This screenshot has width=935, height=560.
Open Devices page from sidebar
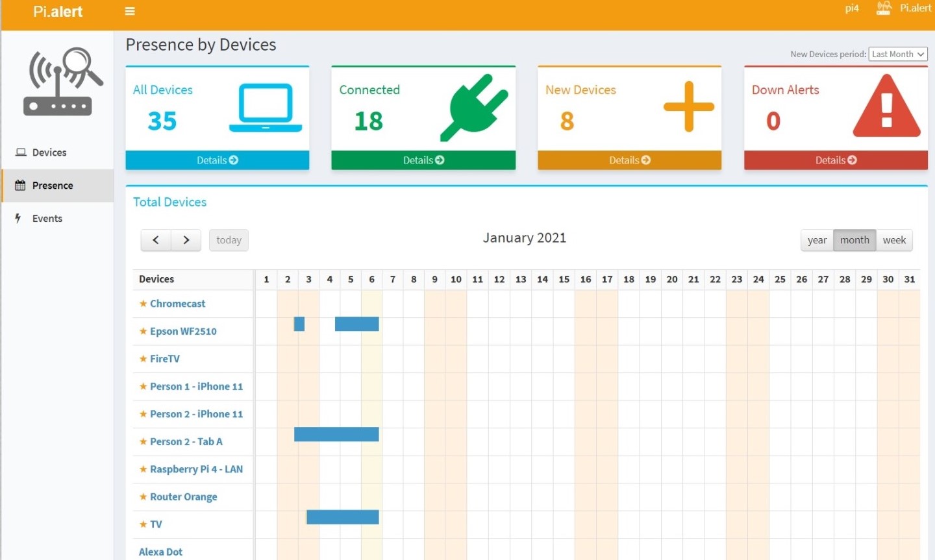point(49,152)
